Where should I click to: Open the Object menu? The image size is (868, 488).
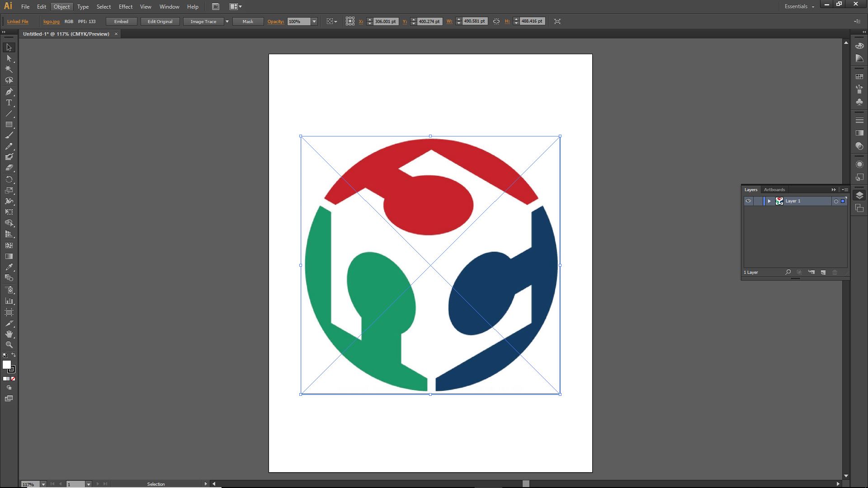click(x=61, y=7)
